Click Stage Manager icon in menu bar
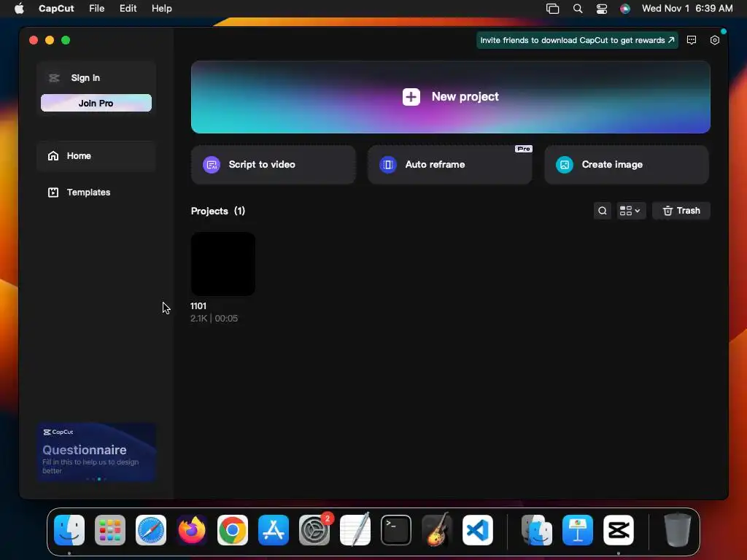Screen dimensions: 747x560 click(553, 9)
